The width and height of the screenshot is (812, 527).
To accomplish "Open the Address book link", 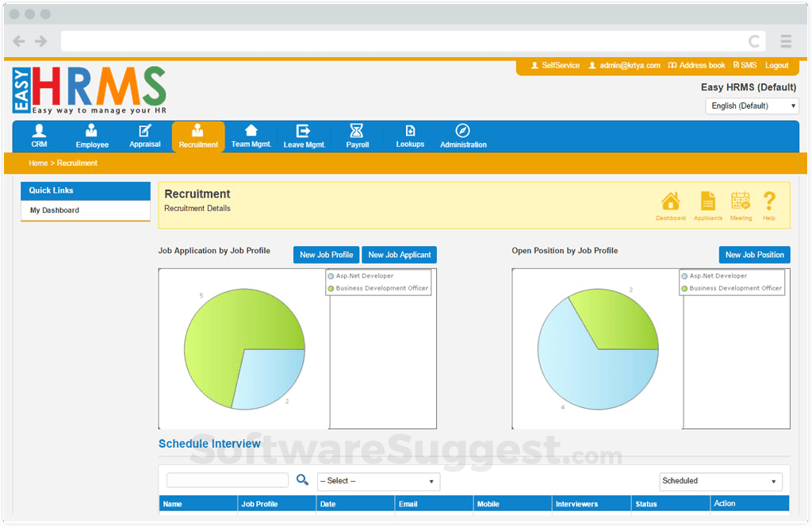I will 696,65.
